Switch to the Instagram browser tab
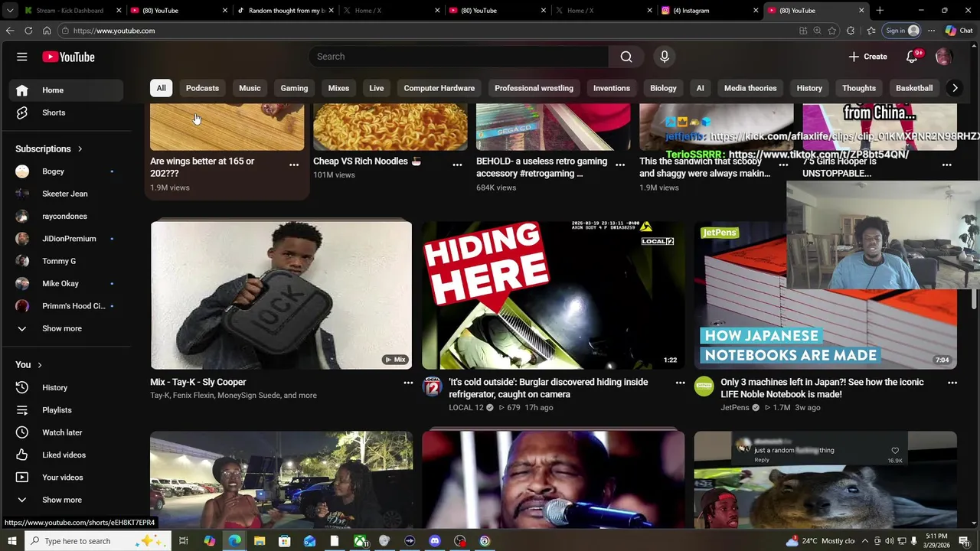The image size is (980, 551). [x=708, y=11]
